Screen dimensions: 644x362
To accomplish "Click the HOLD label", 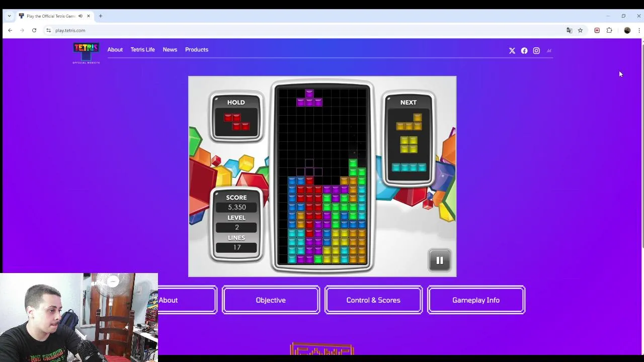I will [x=236, y=102].
